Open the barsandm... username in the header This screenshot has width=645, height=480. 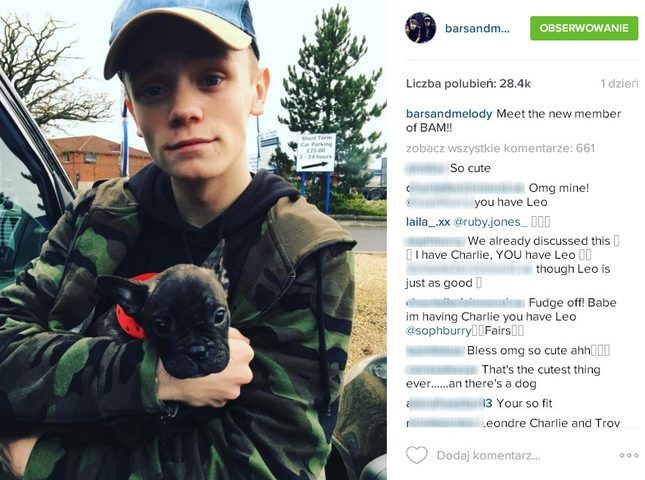tap(477, 28)
